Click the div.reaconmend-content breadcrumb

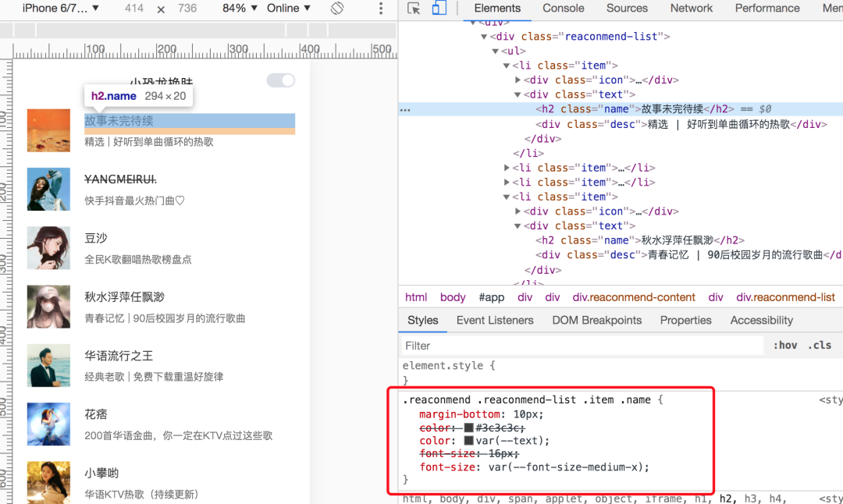[x=633, y=297]
